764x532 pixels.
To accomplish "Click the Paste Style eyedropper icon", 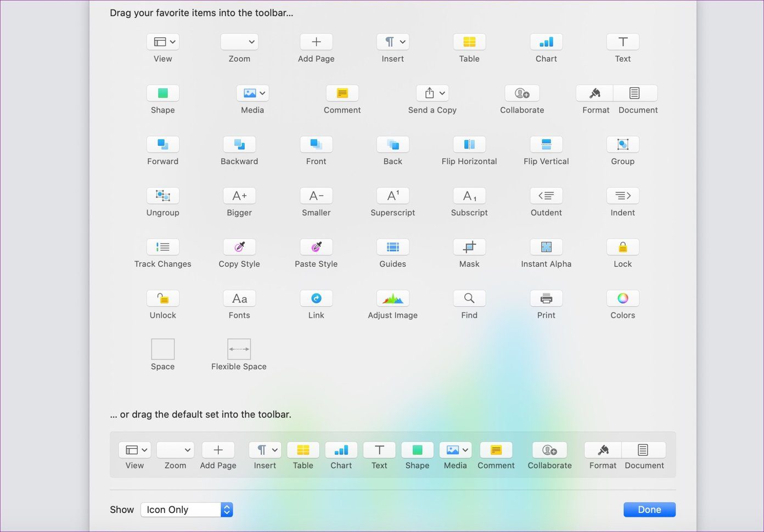I will pos(316,247).
